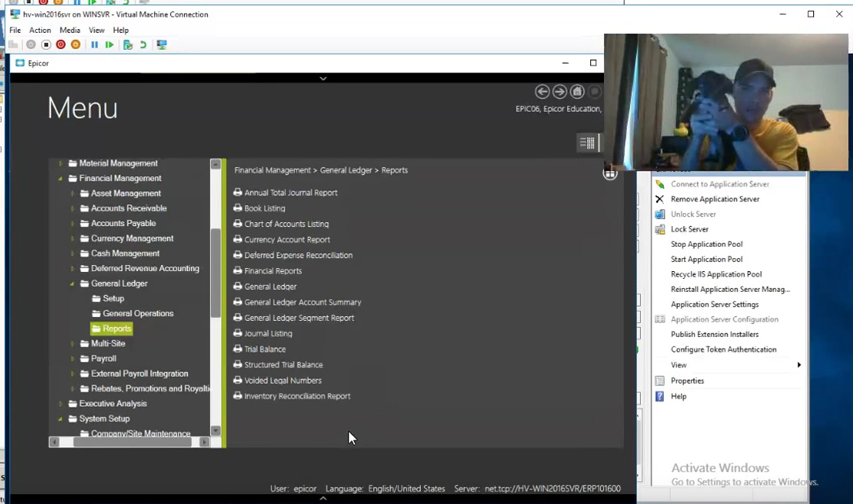Open the Action menu
The image size is (853, 504).
pyautogui.click(x=40, y=30)
